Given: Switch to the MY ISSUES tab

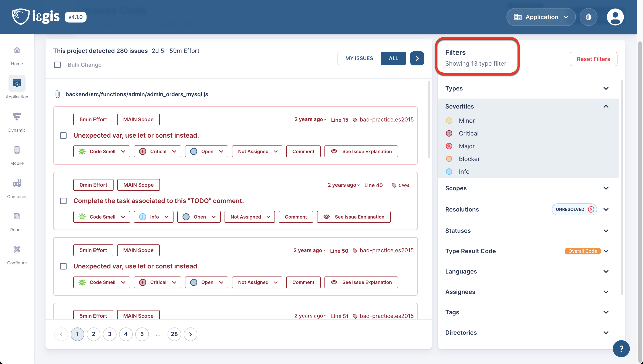Looking at the screenshot, I should coord(359,58).
